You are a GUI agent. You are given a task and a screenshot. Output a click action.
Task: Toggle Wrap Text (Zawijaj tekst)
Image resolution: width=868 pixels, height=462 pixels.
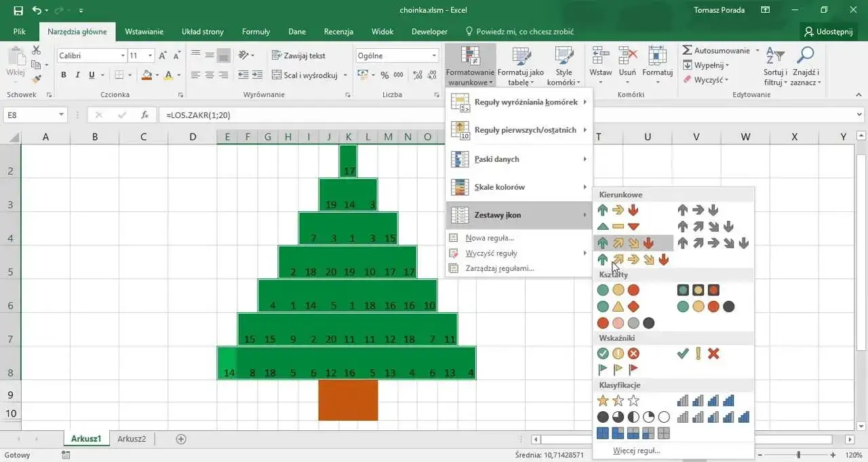[x=298, y=56]
